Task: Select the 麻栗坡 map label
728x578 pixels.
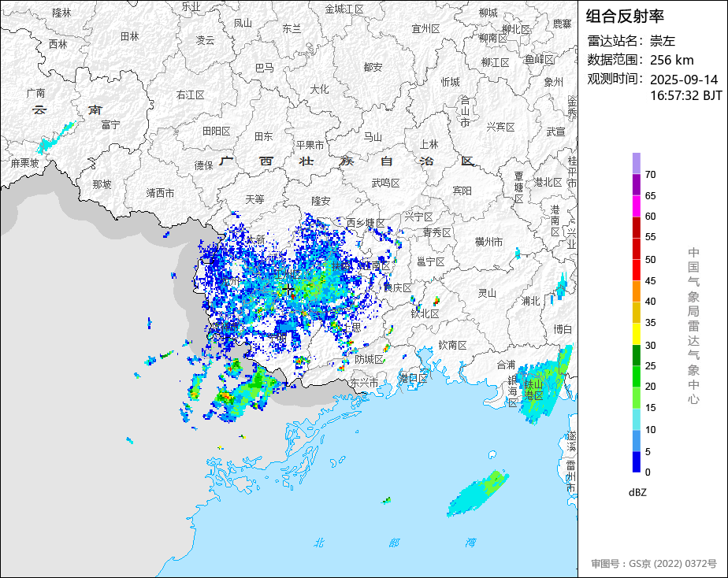Action: point(24,163)
